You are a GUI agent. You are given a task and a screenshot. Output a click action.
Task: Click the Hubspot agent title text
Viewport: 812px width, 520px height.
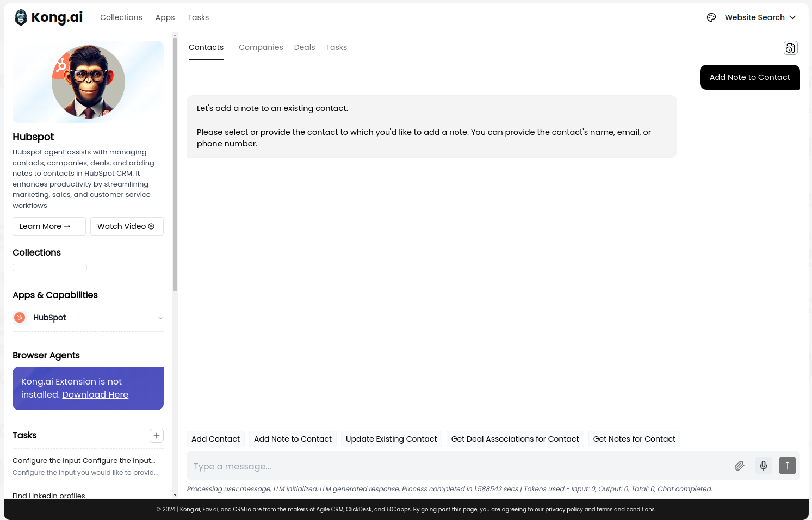click(33, 137)
